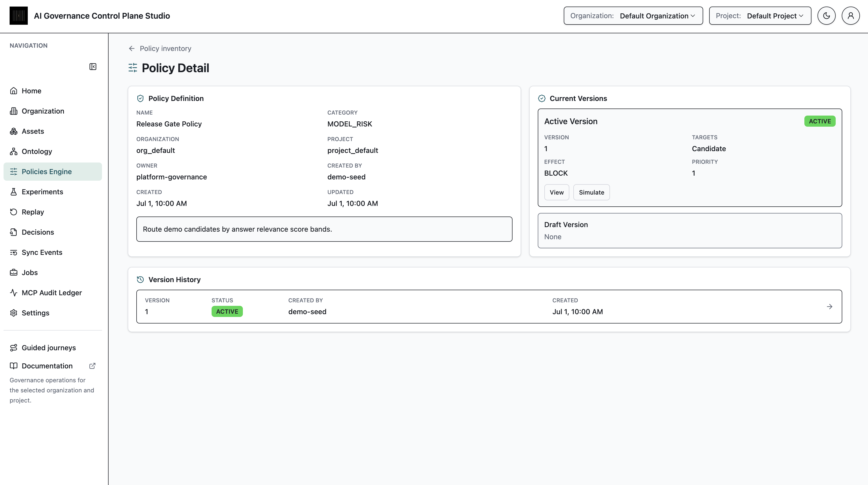Viewport: 868px width, 485px height.
Task: Navigate to the Ontology section
Action: [x=53, y=152]
